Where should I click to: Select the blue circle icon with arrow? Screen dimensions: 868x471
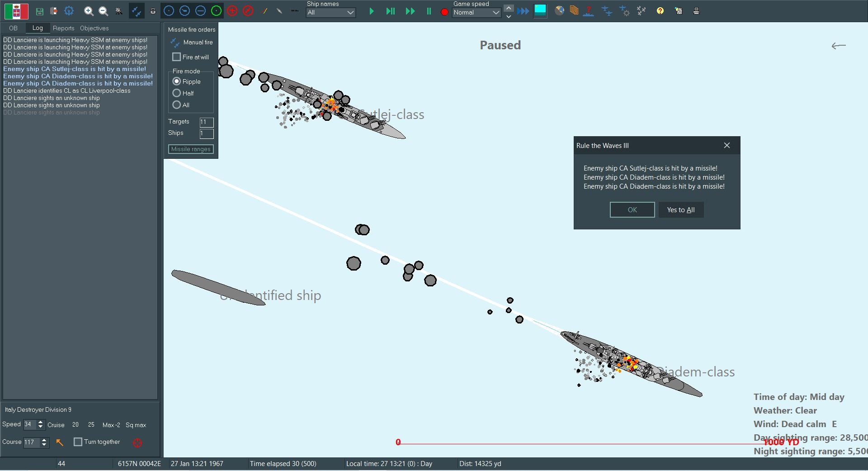point(200,11)
